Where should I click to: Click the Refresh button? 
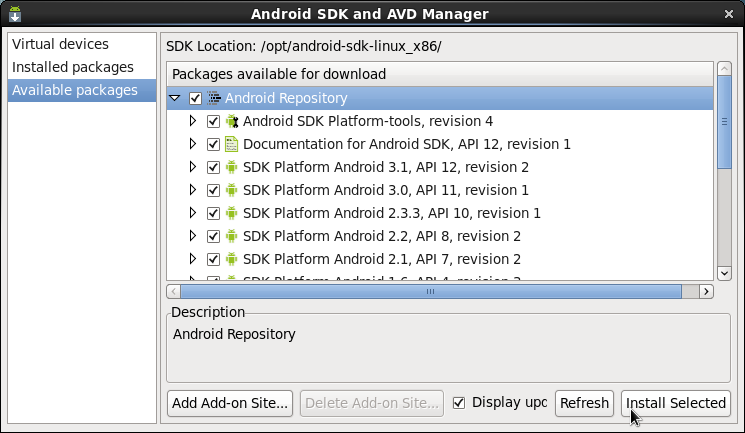pos(584,404)
